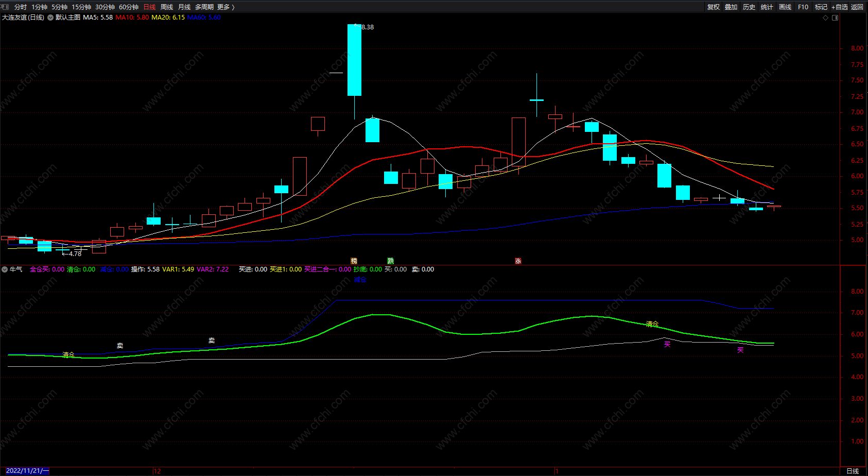The height and width of the screenshot is (476, 868).
Task: Switch to the 1分钟 period tab
Action: click(x=40, y=7)
